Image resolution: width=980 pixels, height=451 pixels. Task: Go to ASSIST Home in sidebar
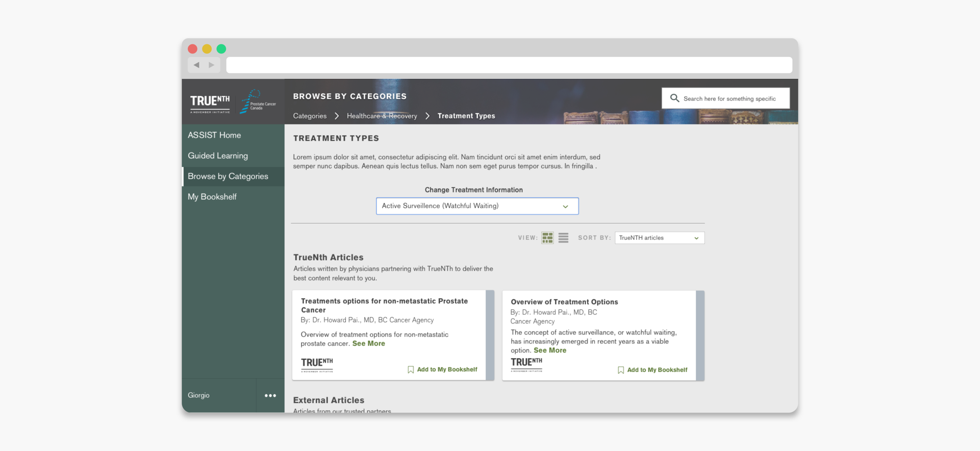[214, 135]
